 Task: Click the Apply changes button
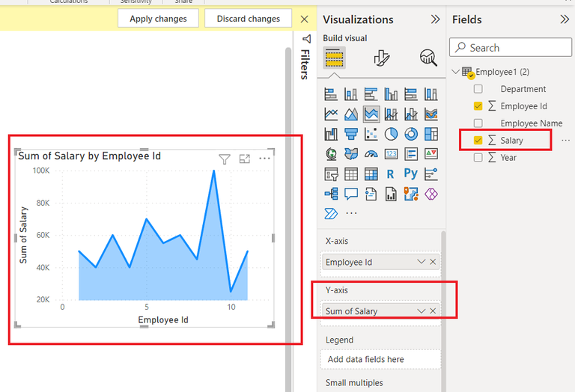158,19
